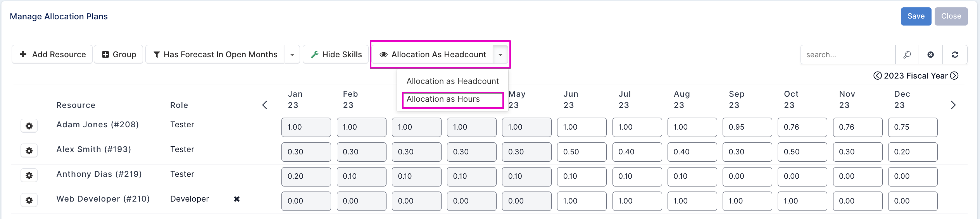Open settings gear for Adam Jones
The width and height of the screenshot is (980, 219).
coord(29,126)
